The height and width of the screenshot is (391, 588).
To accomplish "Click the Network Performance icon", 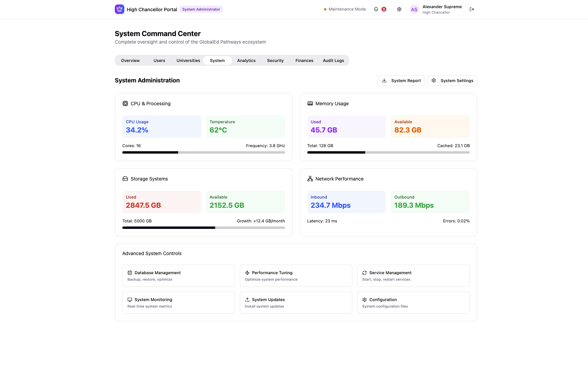I will [x=310, y=179].
